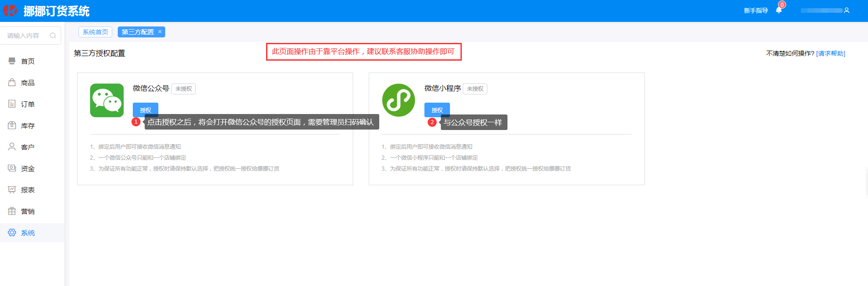
Task: Open 库存 inventory menu
Action: [x=27, y=125]
